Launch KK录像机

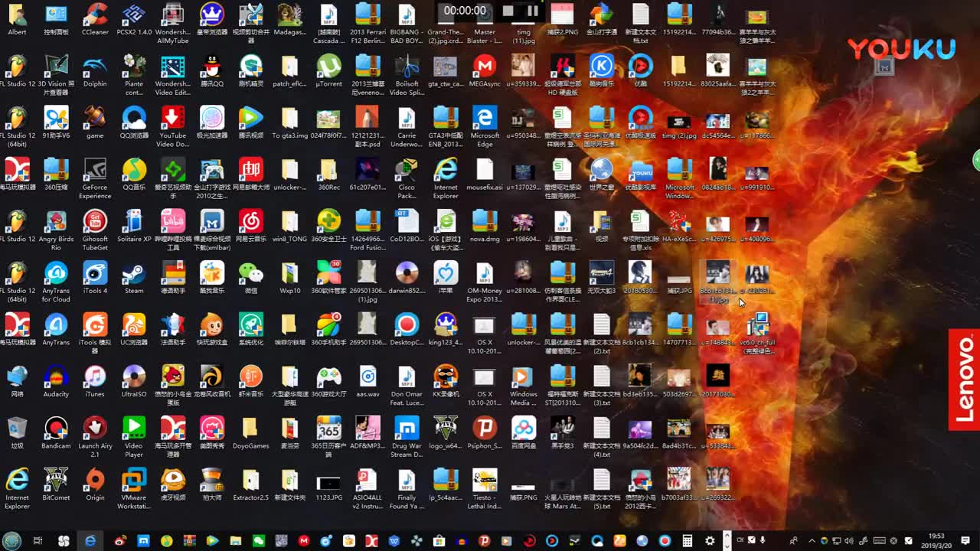(x=446, y=382)
